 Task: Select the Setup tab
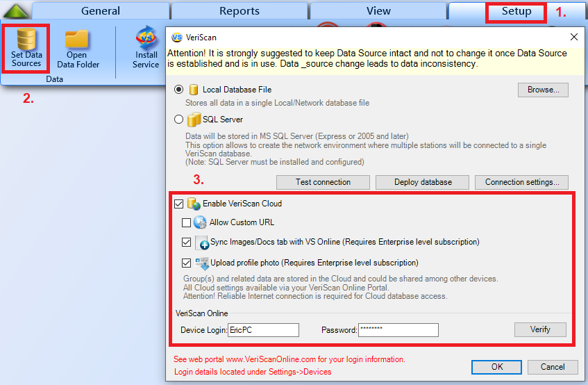point(516,11)
